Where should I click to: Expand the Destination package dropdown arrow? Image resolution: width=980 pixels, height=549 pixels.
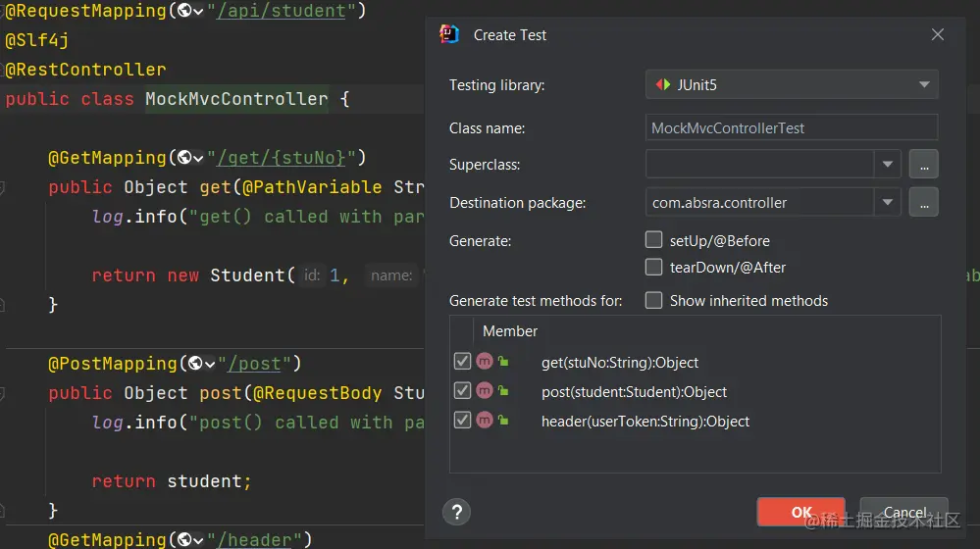point(888,202)
